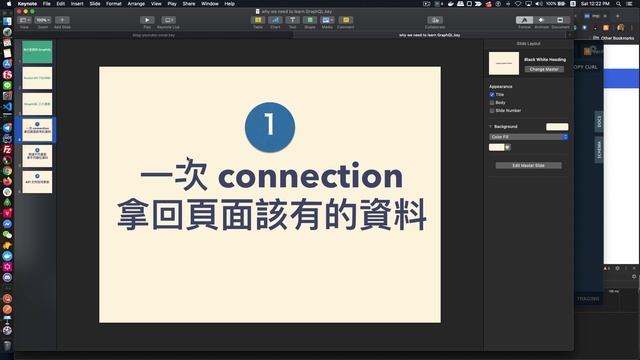Select the blue number 1 circle shape

[x=270, y=127]
